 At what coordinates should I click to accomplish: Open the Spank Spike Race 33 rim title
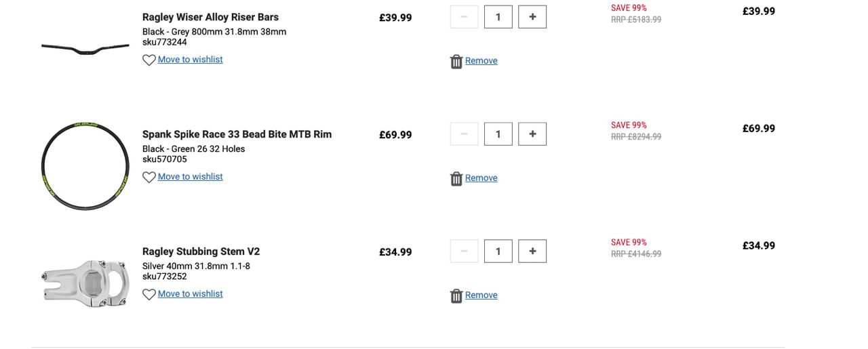pos(237,134)
